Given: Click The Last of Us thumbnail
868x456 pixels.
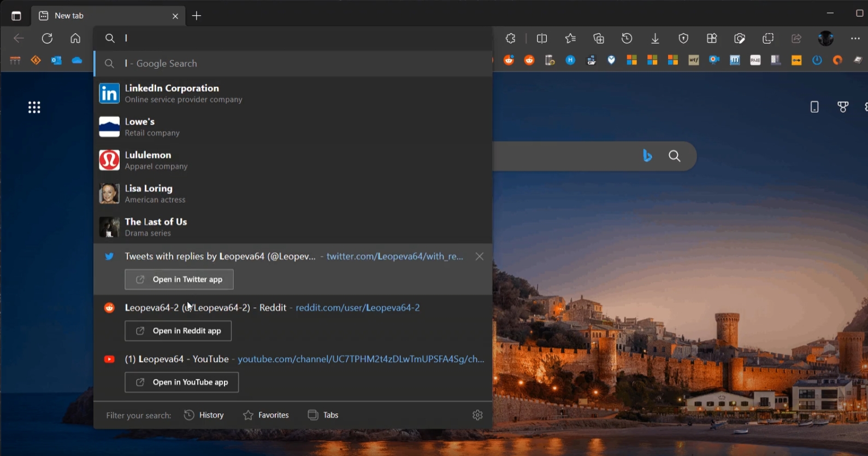Looking at the screenshot, I should (109, 227).
